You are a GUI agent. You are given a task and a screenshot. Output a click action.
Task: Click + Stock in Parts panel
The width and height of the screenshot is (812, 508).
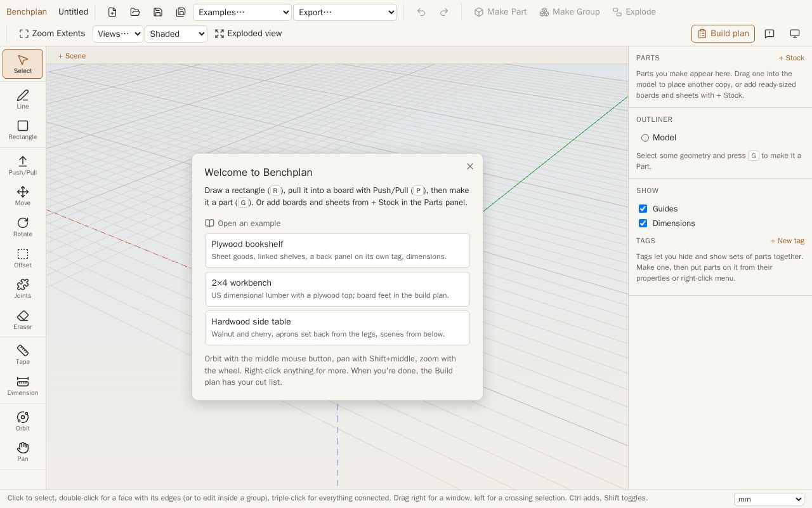pyautogui.click(x=792, y=58)
